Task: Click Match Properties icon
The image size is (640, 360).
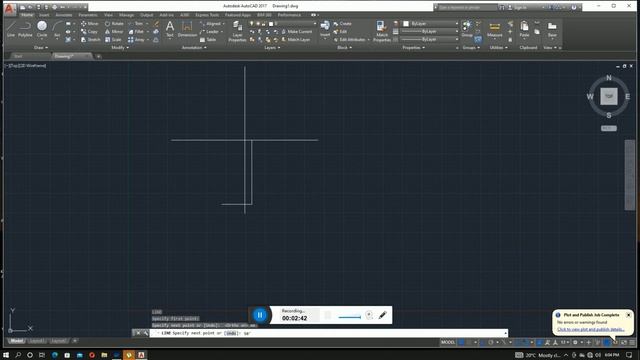Action: point(382,31)
